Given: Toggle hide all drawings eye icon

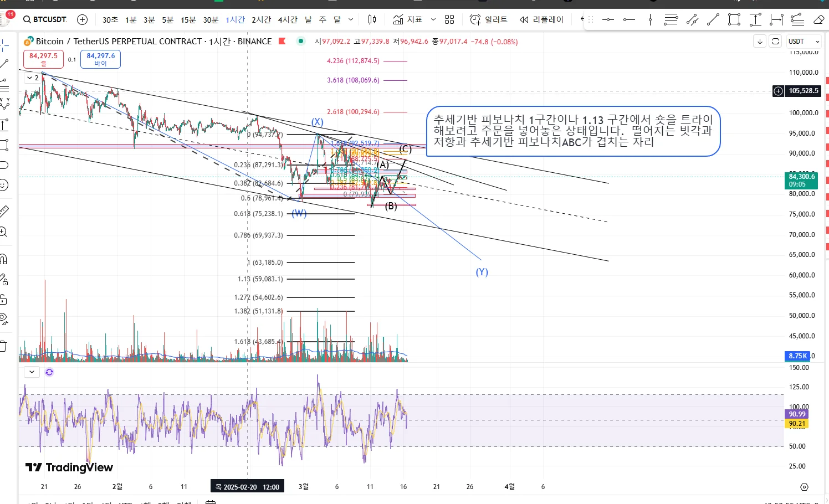Looking at the screenshot, I should [x=4, y=320].
